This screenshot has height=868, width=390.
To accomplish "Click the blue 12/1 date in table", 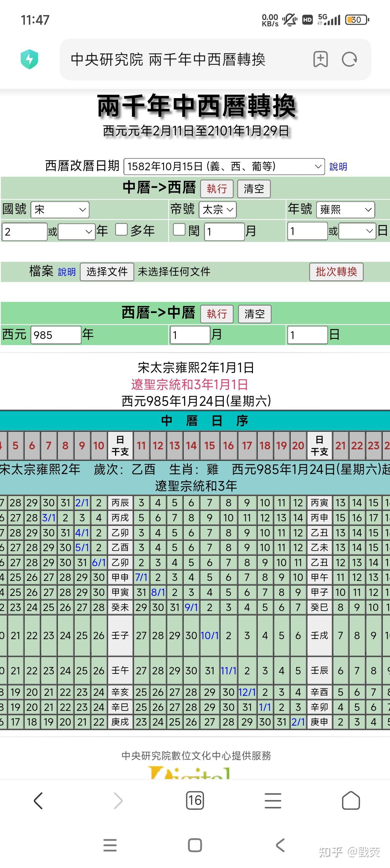I will coord(247,692).
